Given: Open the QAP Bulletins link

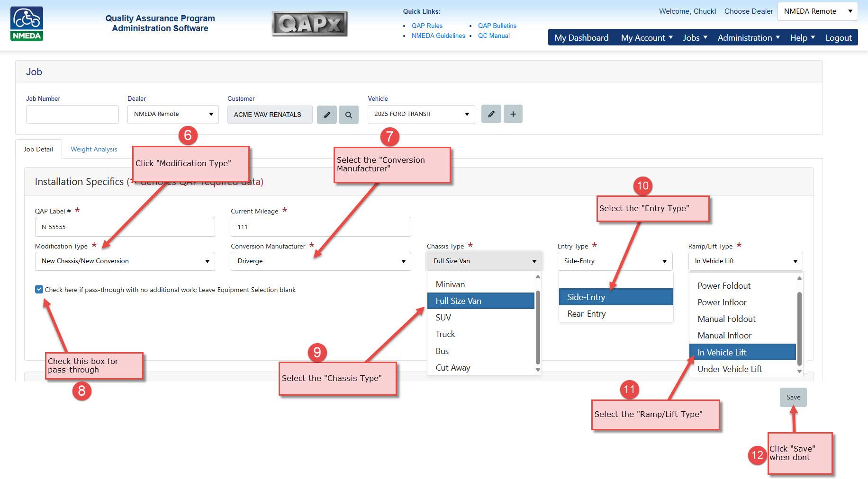Looking at the screenshot, I should pos(497,26).
